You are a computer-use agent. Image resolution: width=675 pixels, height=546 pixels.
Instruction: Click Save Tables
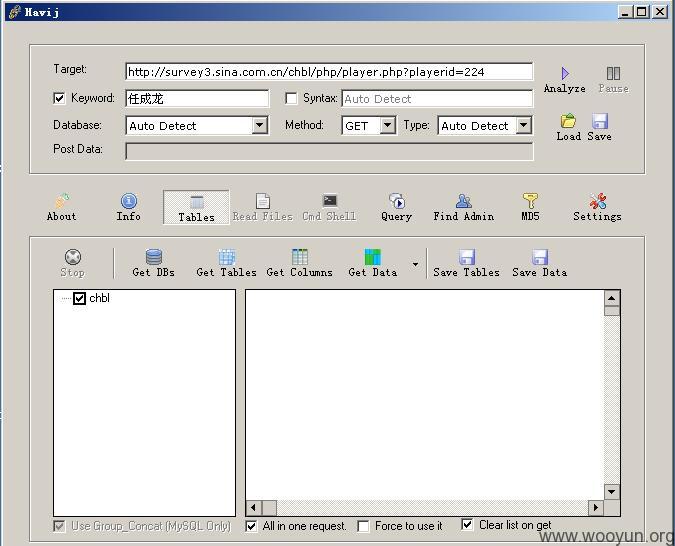(x=467, y=263)
